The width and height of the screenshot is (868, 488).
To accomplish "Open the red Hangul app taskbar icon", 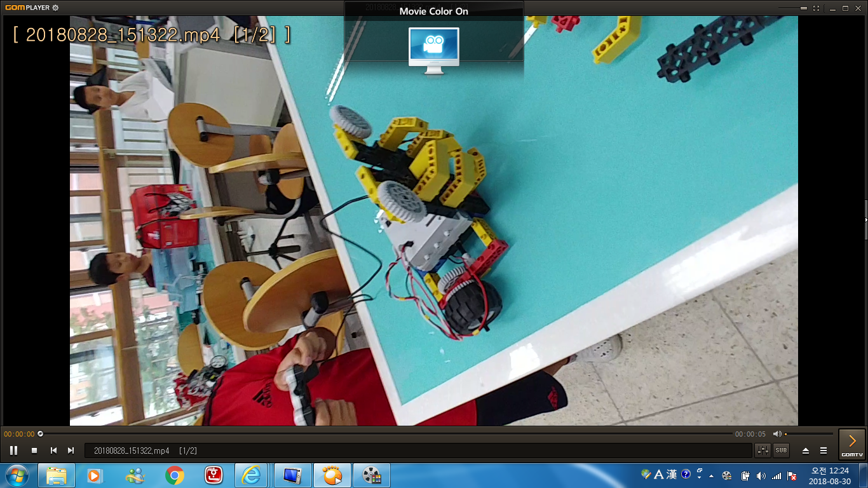I will (x=214, y=475).
